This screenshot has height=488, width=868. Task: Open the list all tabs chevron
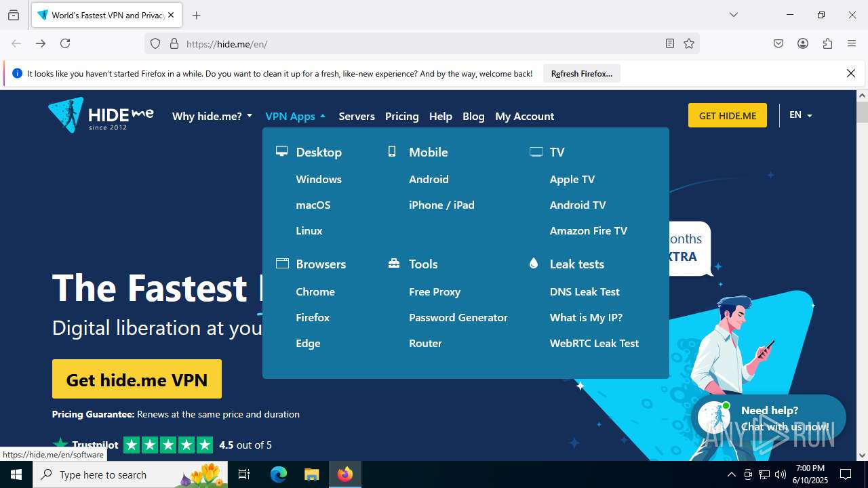[x=734, y=15]
